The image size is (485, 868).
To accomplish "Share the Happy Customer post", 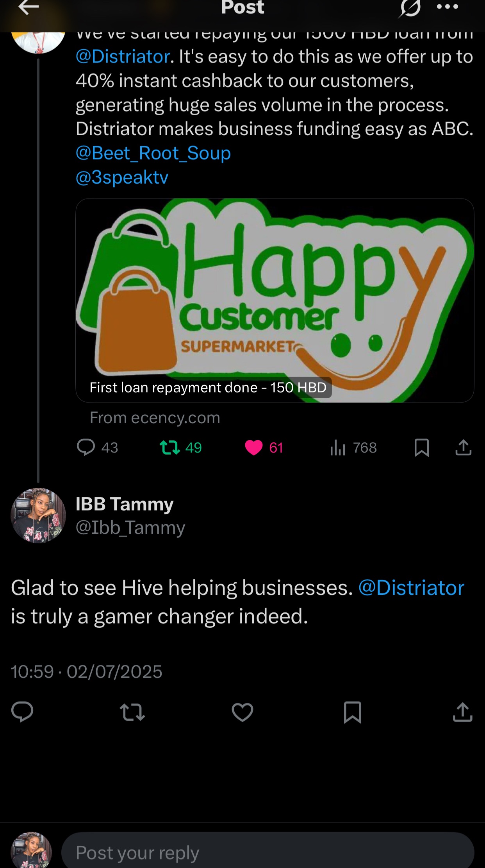I will (x=463, y=447).
